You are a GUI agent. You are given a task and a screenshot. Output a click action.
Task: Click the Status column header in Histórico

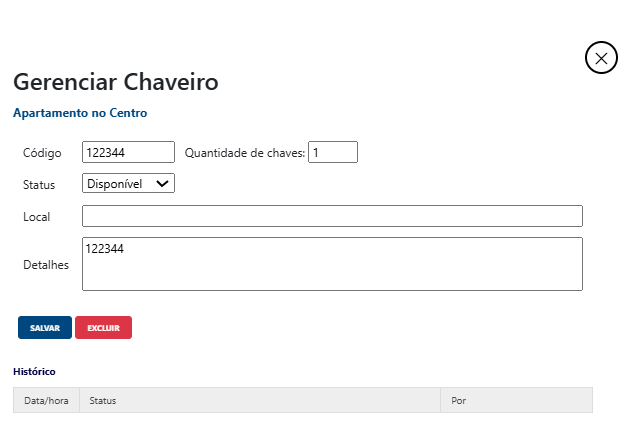tap(103, 400)
